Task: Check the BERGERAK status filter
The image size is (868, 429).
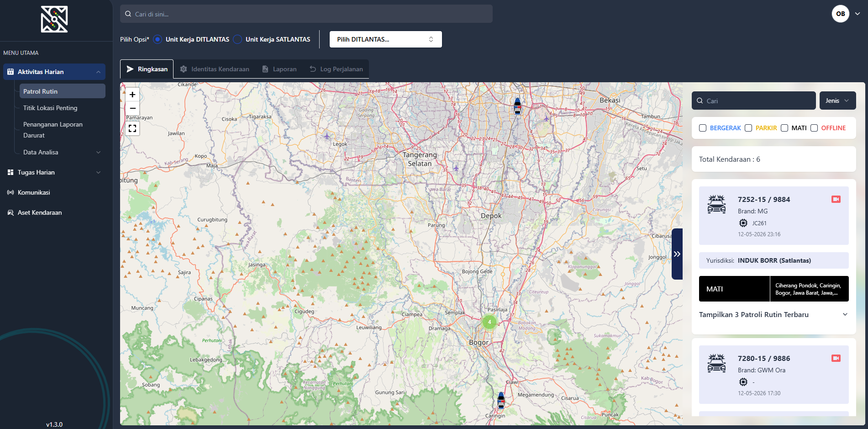Action: pyautogui.click(x=703, y=128)
